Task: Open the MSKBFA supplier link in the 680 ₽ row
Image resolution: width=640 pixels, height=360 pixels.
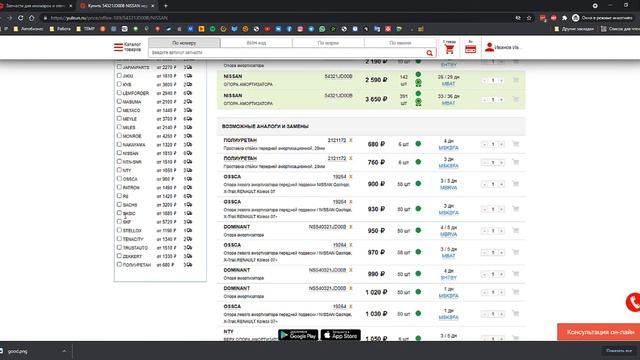Action: 448,148
